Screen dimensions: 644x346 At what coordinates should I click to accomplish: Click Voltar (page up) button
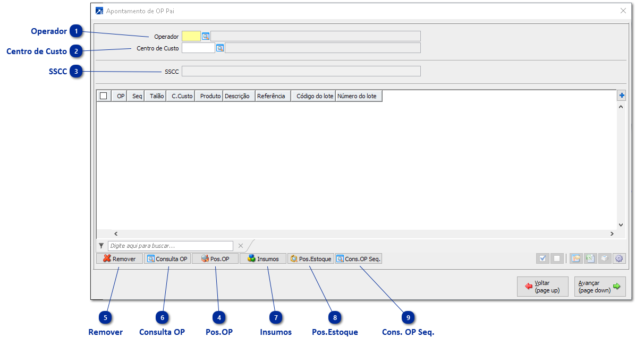543,287
